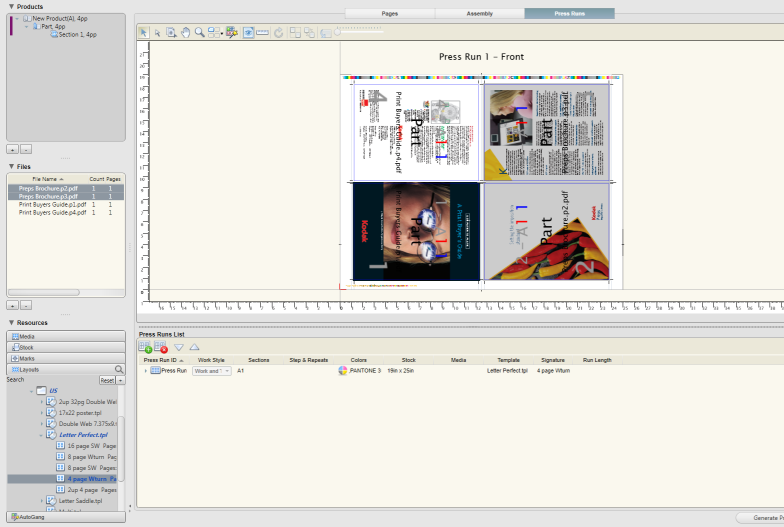This screenshot has height=527, width=784.
Task: Collapse the US folder arrow
Action: [x=32, y=391]
